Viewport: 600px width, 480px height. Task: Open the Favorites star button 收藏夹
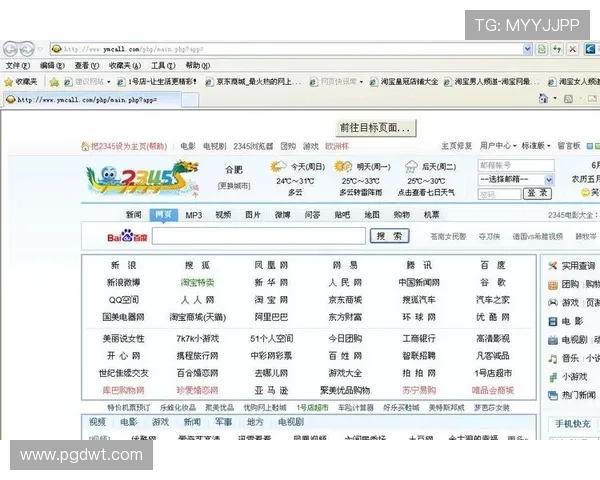[21, 82]
